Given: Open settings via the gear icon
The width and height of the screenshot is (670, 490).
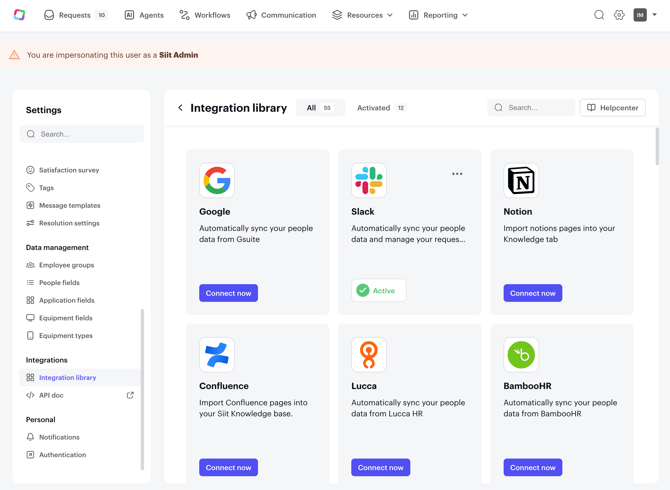Looking at the screenshot, I should (619, 15).
